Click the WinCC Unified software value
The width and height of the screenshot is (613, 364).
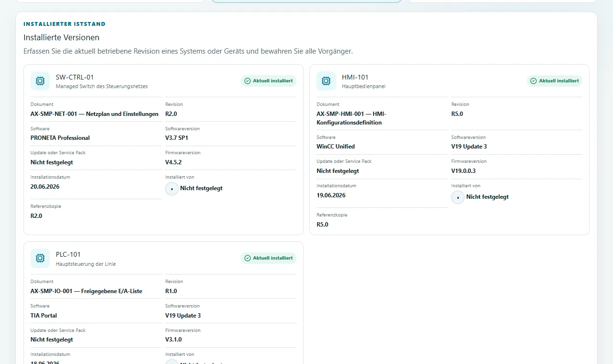(x=336, y=147)
